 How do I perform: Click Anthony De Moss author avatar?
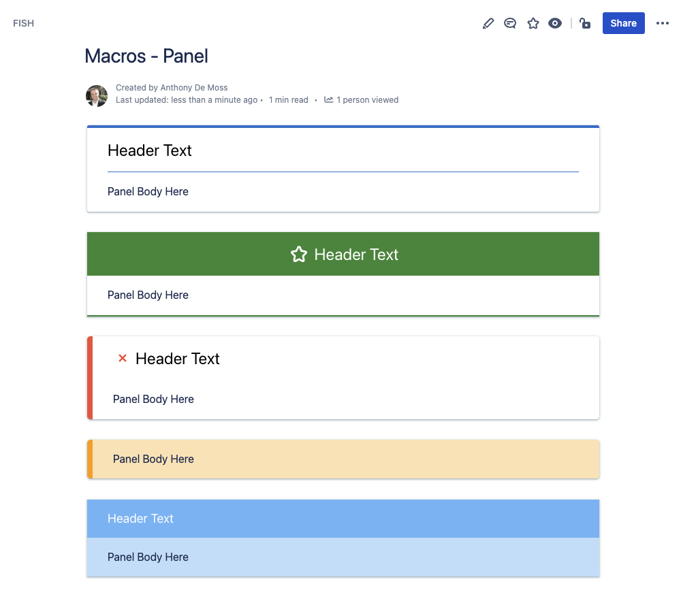(x=97, y=96)
